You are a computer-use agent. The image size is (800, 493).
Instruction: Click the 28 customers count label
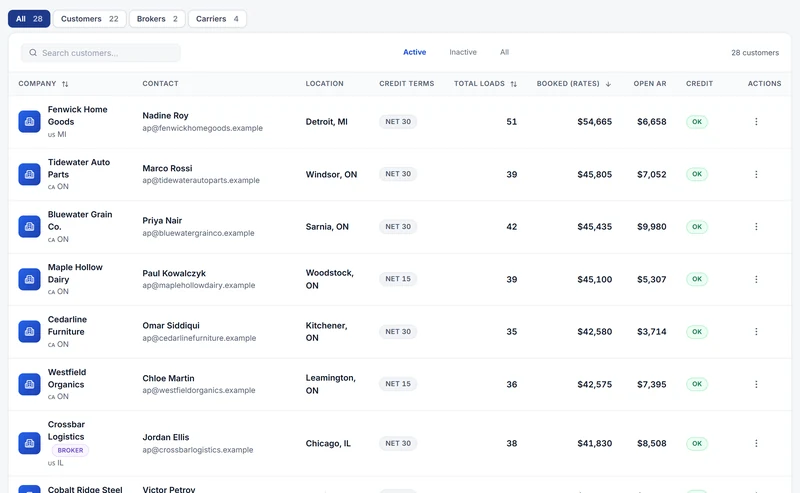[x=755, y=53]
